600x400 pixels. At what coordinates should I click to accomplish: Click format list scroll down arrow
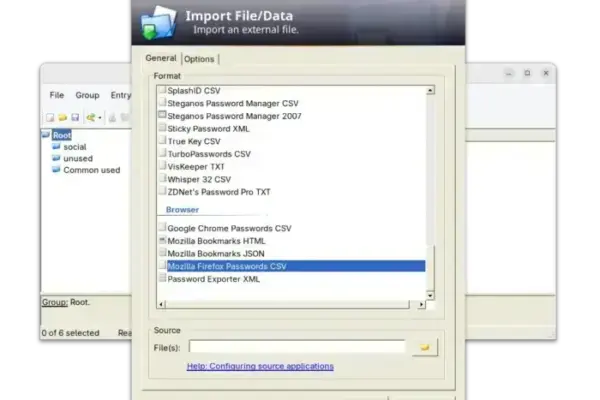(430, 296)
